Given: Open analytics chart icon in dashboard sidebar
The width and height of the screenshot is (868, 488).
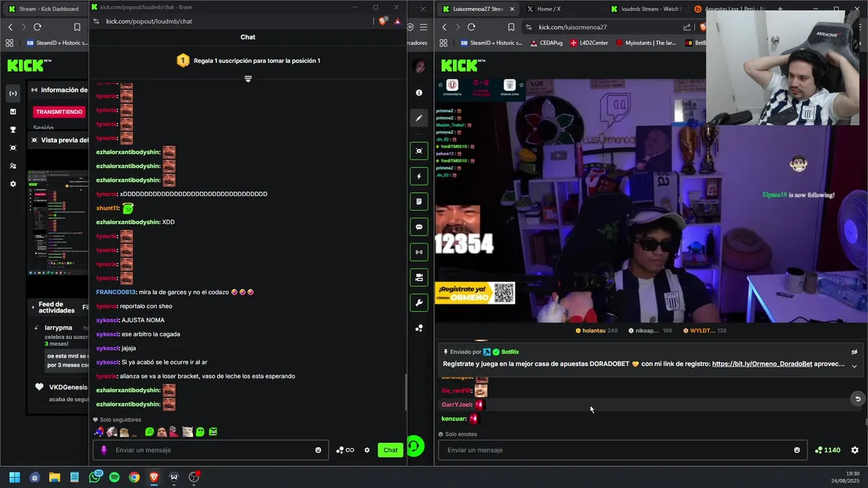Looking at the screenshot, I should (13, 112).
